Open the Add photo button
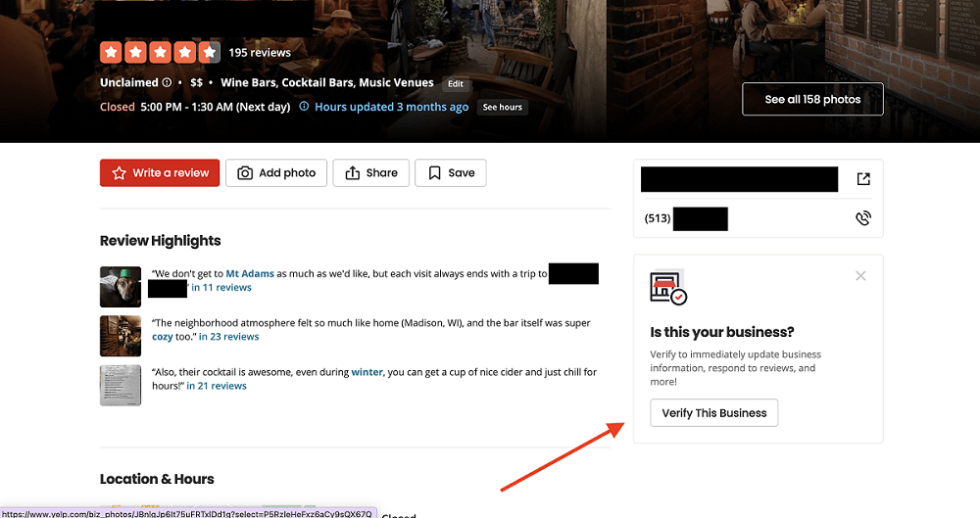The image size is (980, 518). (276, 173)
